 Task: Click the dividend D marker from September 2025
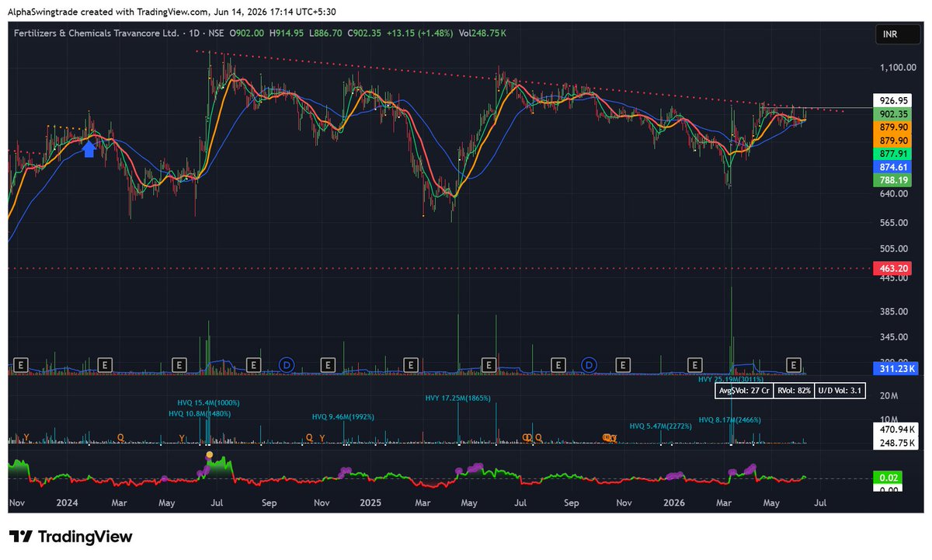[x=589, y=363]
